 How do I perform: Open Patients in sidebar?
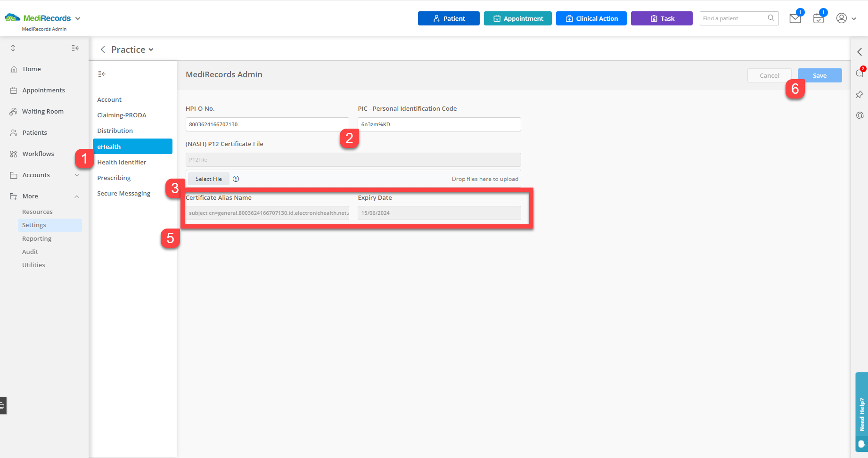click(35, 132)
